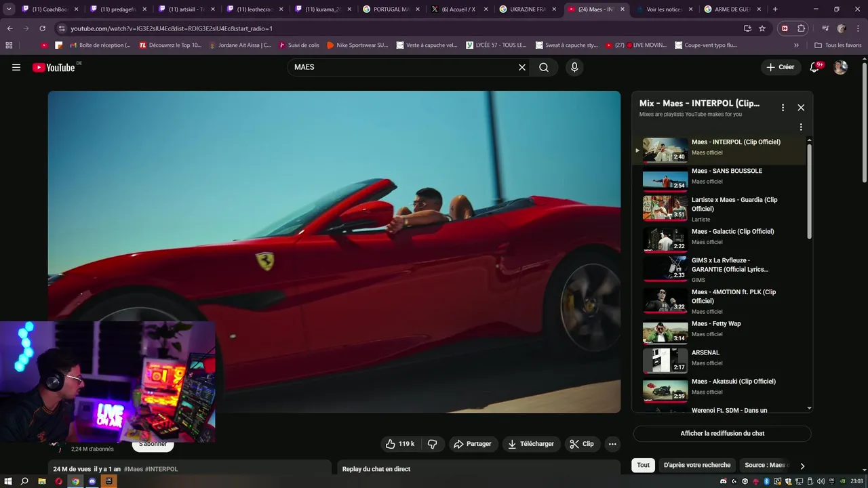Like the video with thumbs-up button
Screen dimensions: 868x488
[400, 444]
